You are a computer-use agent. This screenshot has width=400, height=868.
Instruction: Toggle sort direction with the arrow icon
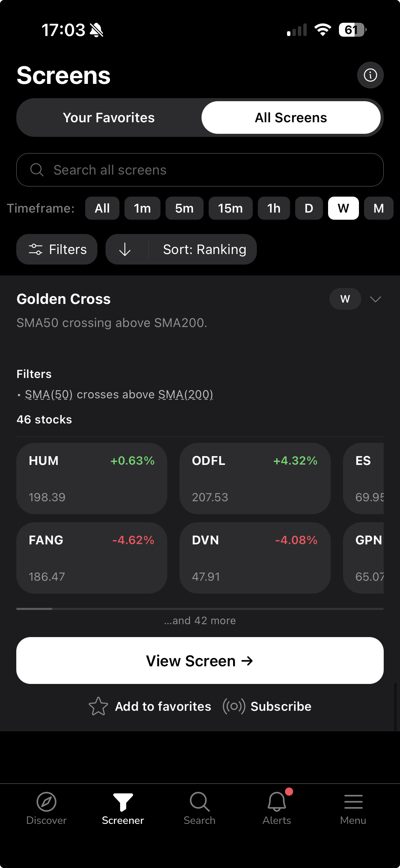pyautogui.click(x=125, y=249)
